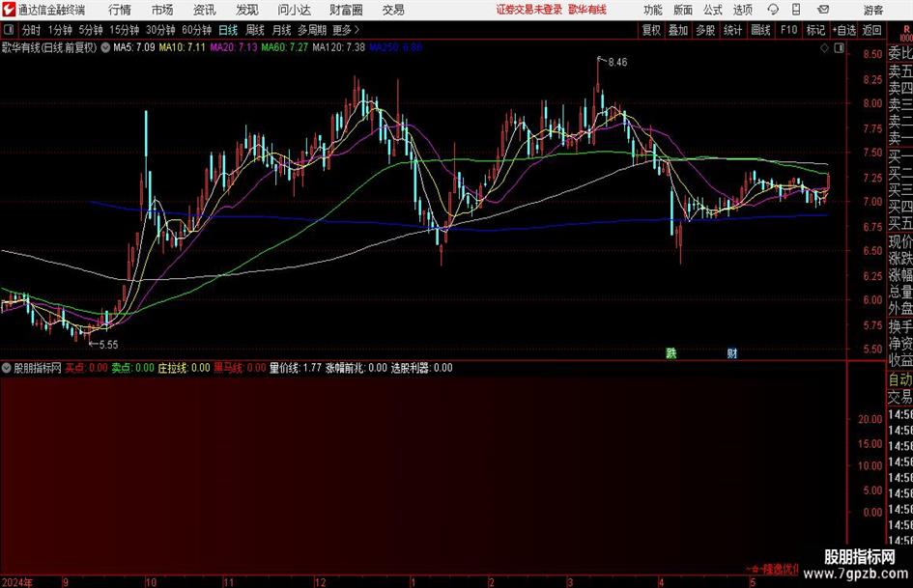913x588 pixels.
Task: Switch to 月线 period
Action: [281, 30]
